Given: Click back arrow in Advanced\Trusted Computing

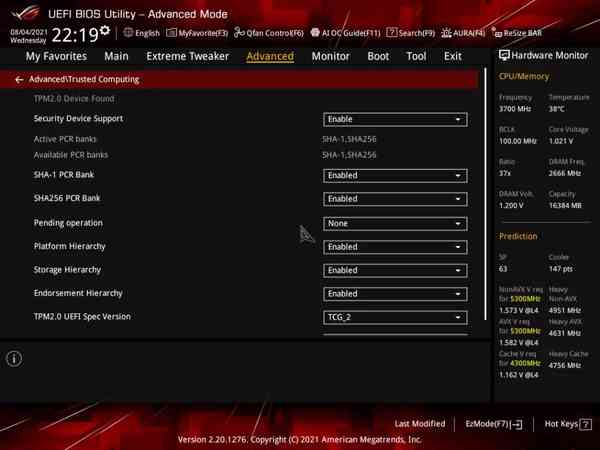Looking at the screenshot, I should [x=19, y=79].
